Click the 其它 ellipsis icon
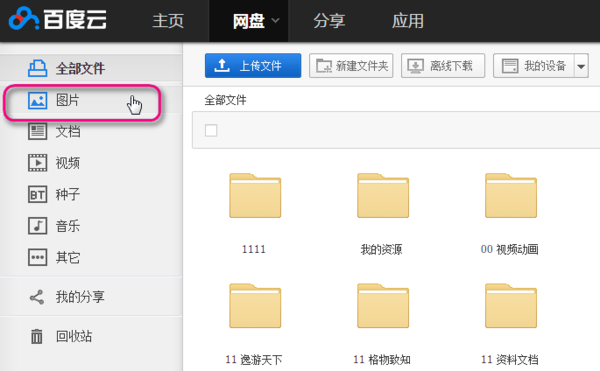600x371 pixels. [x=38, y=257]
